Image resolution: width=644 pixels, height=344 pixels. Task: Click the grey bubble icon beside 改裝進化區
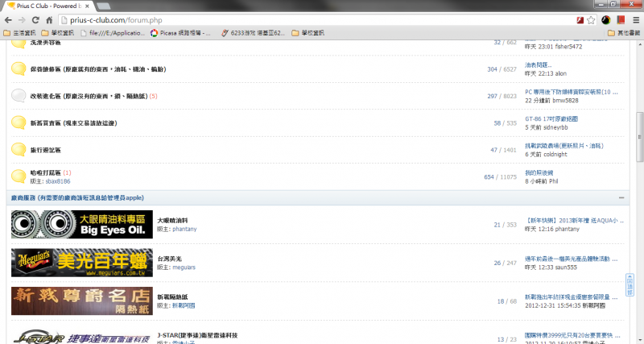point(19,95)
